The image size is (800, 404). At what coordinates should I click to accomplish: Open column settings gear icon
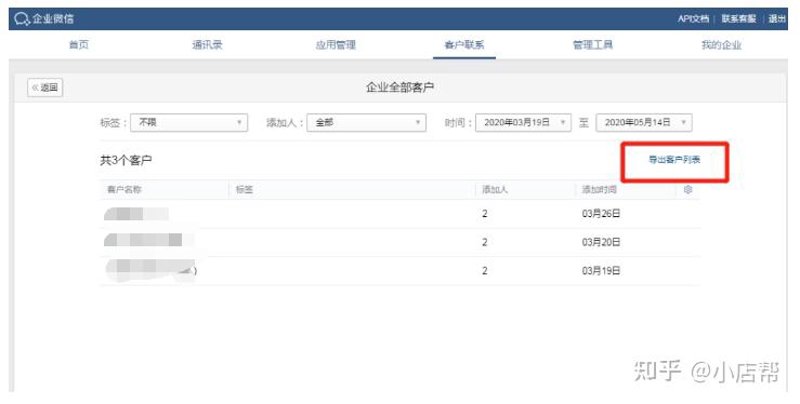688,190
